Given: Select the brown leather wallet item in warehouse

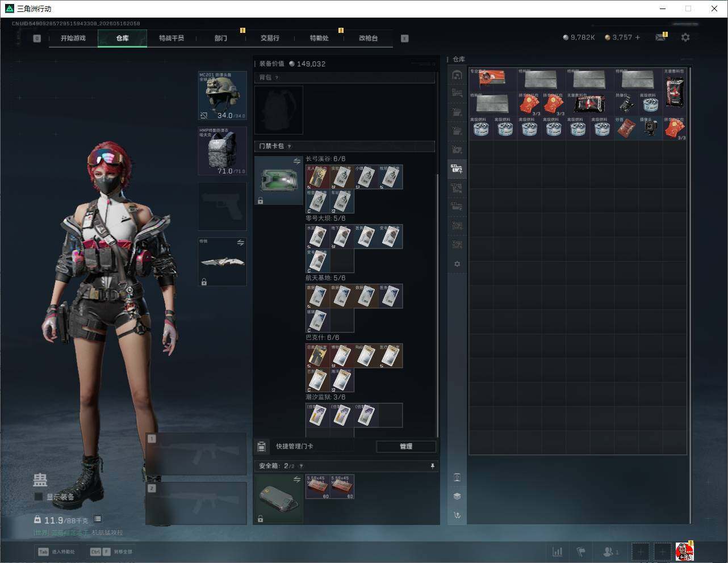Looking at the screenshot, I should point(627,128).
